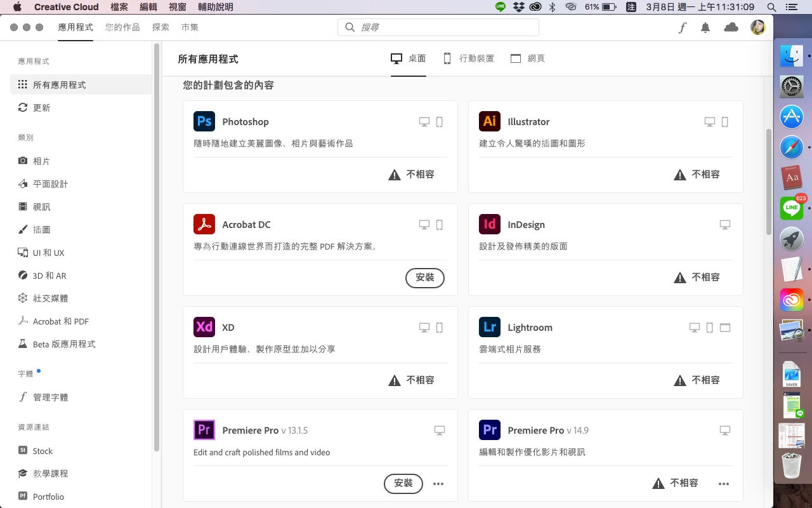Click the Photoshop app icon

pyautogui.click(x=204, y=121)
